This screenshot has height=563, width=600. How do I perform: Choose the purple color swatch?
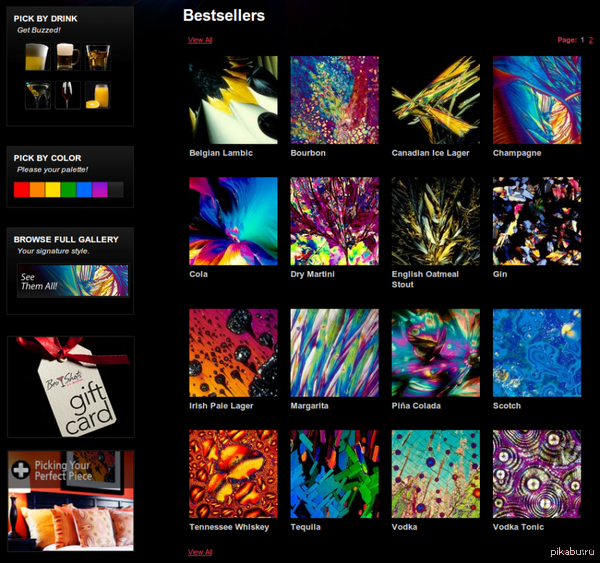pyautogui.click(x=100, y=189)
